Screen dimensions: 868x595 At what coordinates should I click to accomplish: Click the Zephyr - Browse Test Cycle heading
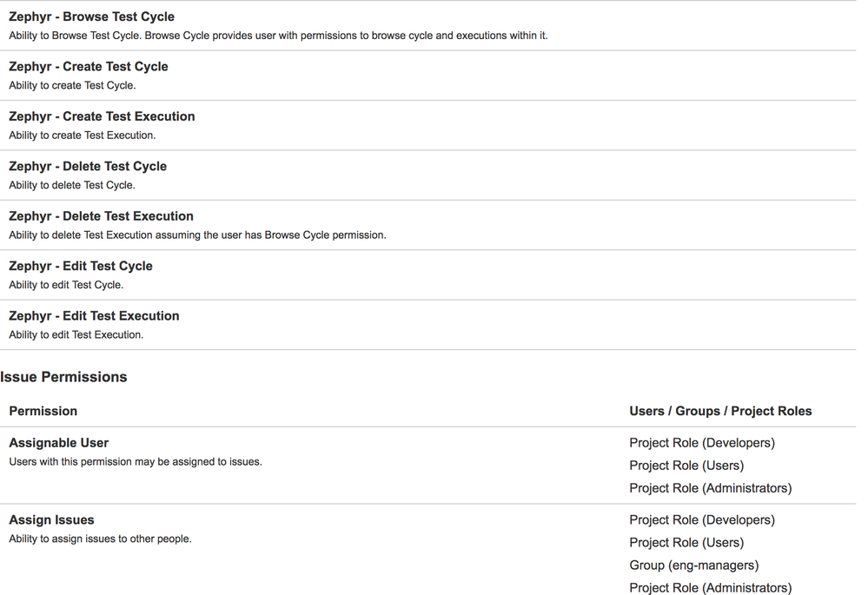91,17
